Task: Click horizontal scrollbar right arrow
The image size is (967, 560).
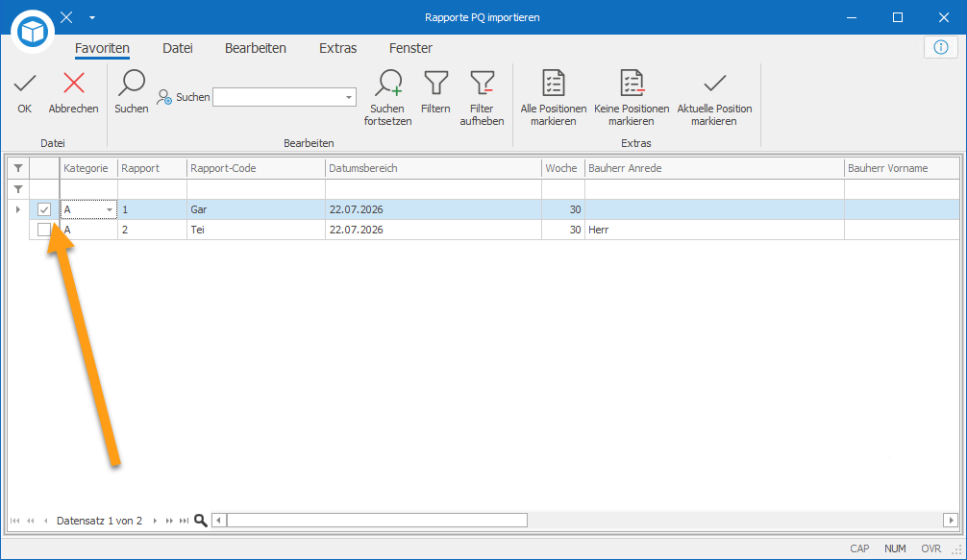Action: (951, 521)
